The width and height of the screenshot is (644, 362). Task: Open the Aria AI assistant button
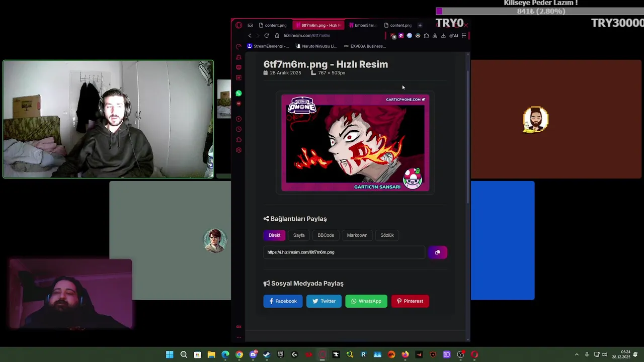point(453,36)
